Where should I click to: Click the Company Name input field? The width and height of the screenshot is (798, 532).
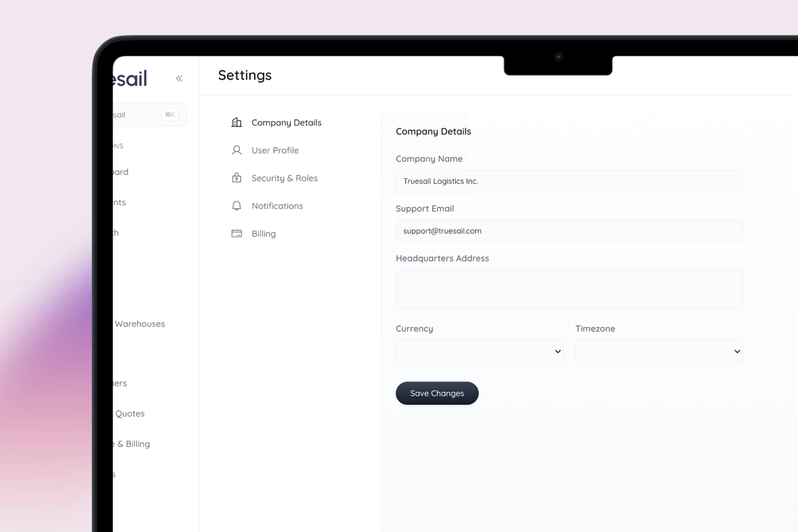pyautogui.click(x=569, y=181)
